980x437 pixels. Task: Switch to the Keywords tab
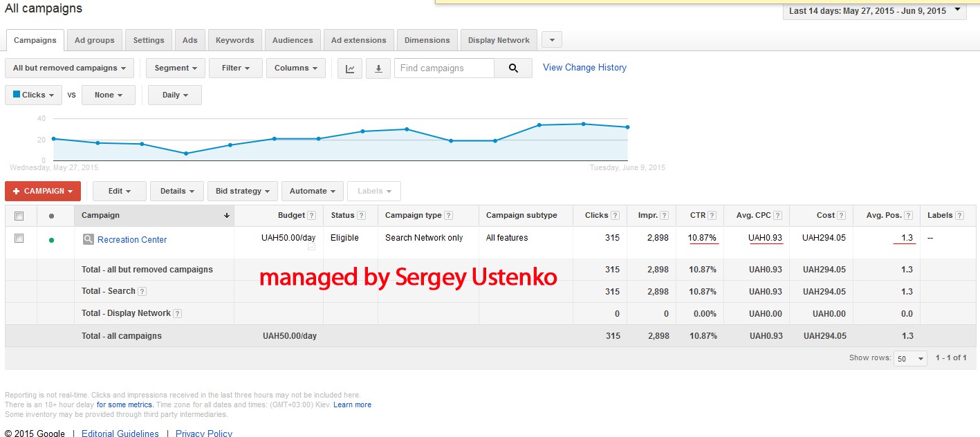pyautogui.click(x=234, y=40)
